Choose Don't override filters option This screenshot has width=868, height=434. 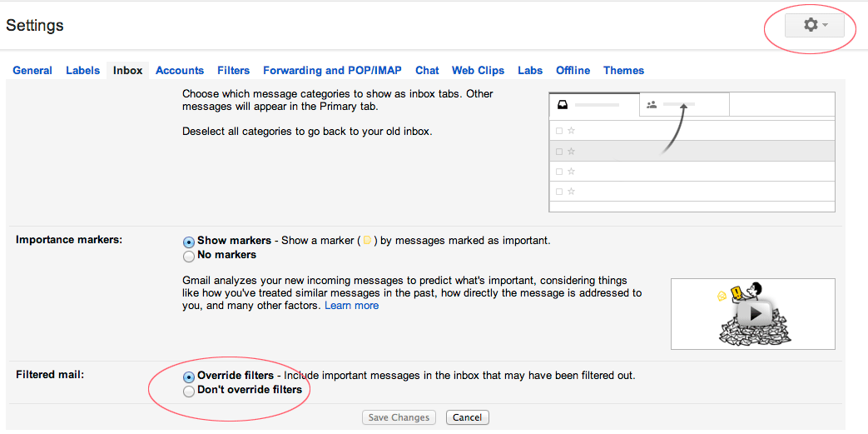[x=189, y=391]
